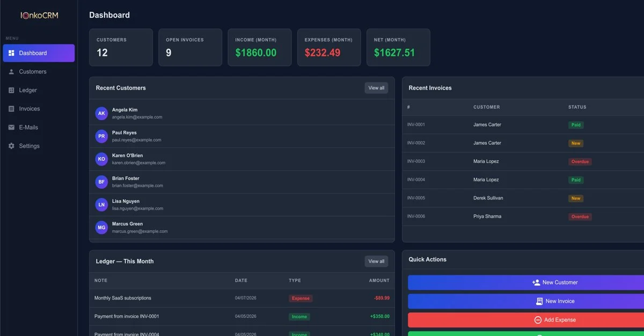Click invoice number INV-0001
Image resolution: width=644 pixels, height=336 pixels.
coord(416,125)
